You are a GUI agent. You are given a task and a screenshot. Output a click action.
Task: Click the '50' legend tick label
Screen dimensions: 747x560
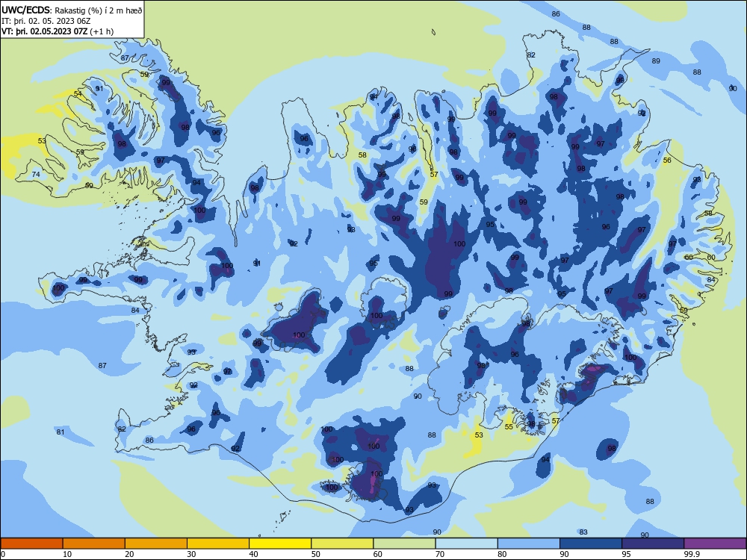click(316, 554)
